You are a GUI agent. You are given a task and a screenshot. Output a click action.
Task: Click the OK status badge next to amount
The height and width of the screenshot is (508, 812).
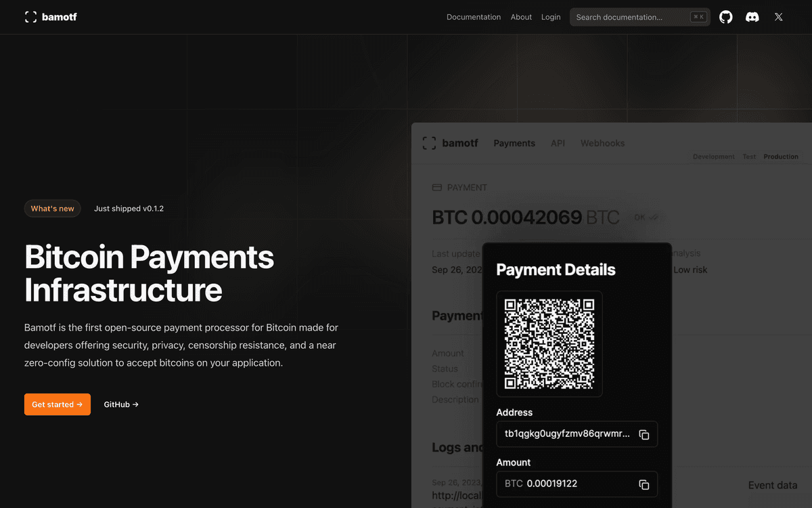point(646,217)
